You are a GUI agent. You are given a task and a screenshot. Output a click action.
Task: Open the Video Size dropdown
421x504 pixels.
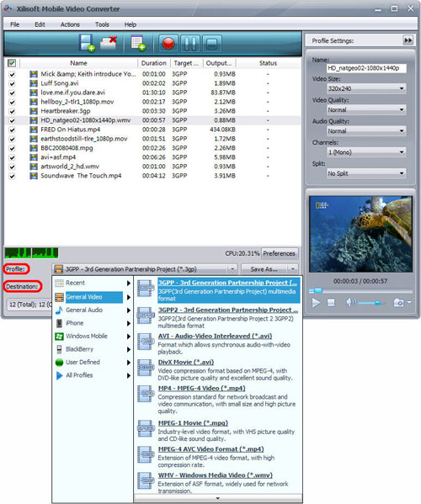366,88
